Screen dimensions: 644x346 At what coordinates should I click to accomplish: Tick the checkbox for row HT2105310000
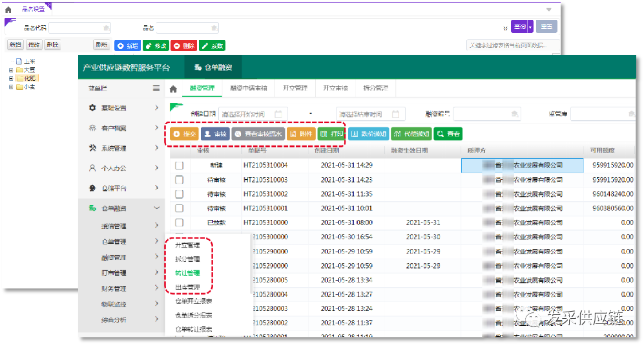(179, 222)
